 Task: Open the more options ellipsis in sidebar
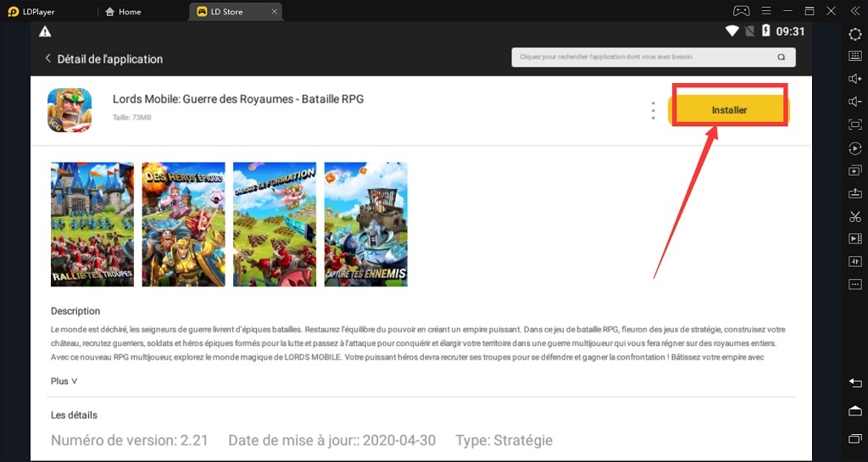(x=854, y=284)
